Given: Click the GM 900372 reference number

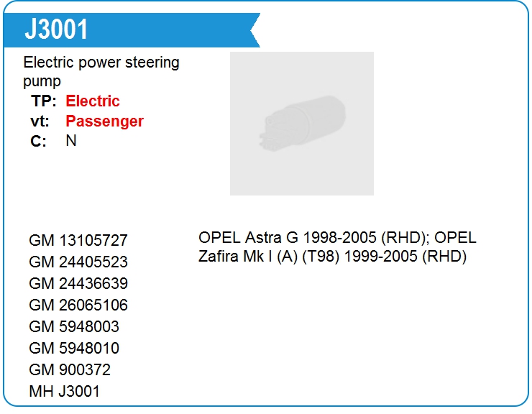Looking at the screenshot, I should [70, 369].
